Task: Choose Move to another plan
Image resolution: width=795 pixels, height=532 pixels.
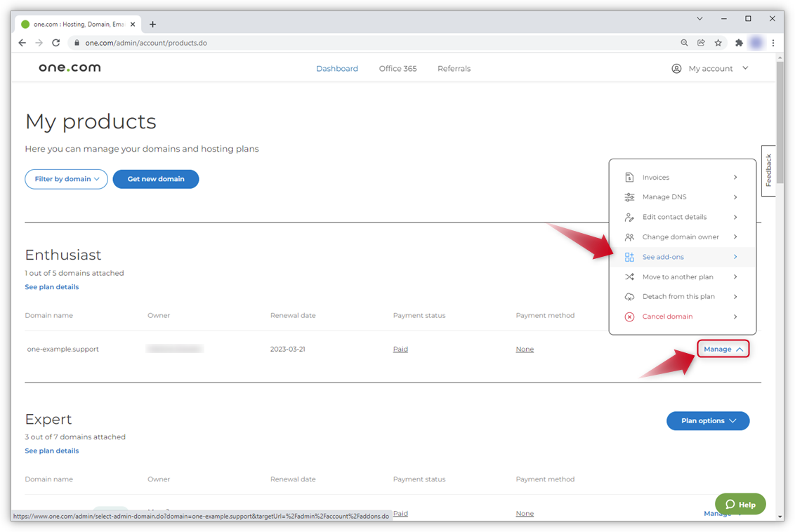Action: [678, 277]
